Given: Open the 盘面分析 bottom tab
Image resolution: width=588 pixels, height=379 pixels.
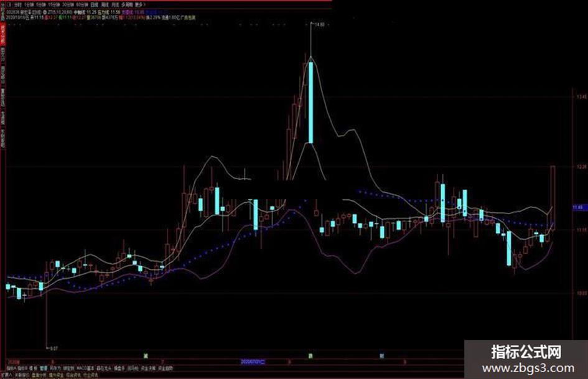Looking at the screenshot, I should [39, 375].
